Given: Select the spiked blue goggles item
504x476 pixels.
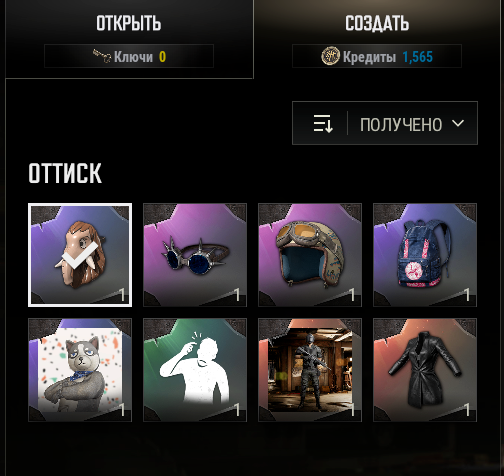Looking at the screenshot, I should pos(195,255).
